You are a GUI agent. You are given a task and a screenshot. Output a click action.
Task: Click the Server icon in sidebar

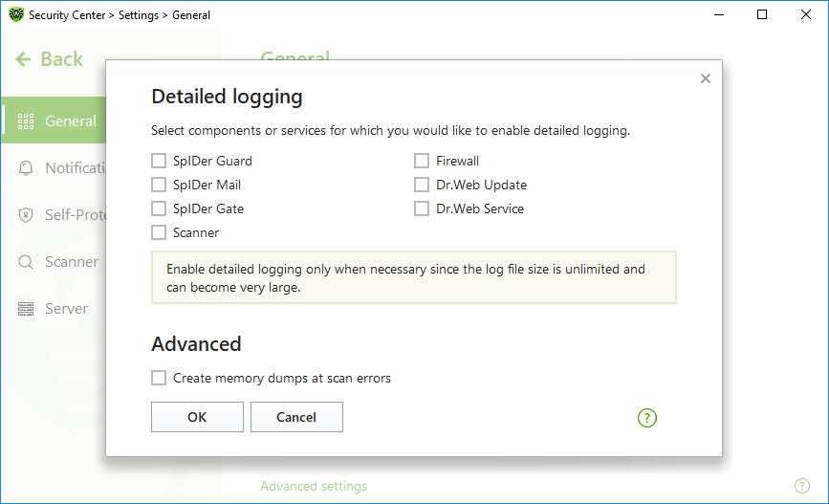(x=26, y=309)
